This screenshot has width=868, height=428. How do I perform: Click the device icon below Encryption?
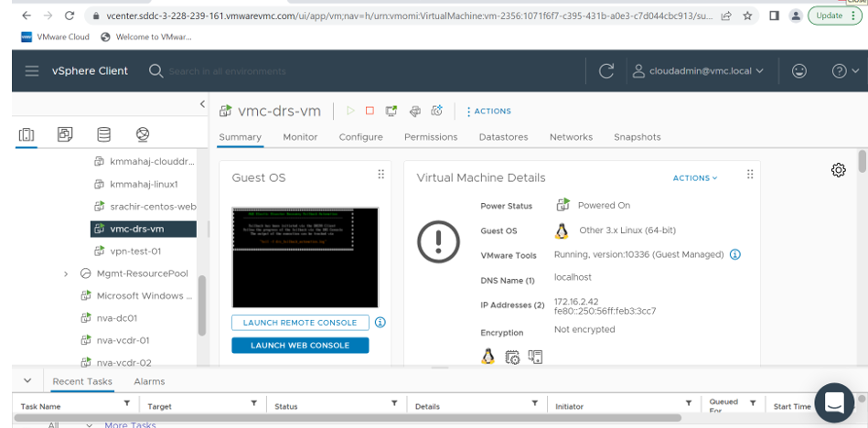coord(535,358)
